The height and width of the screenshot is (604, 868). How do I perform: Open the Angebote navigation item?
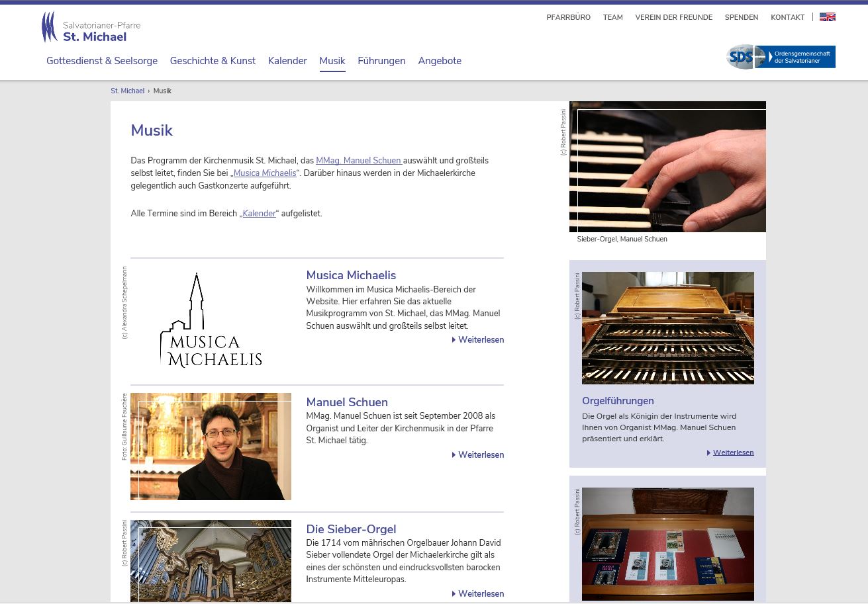pos(440,61)
